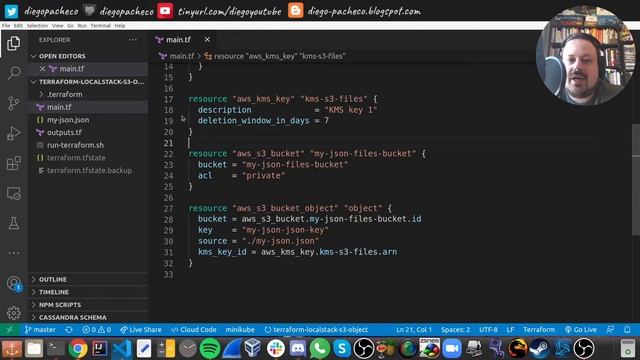Open outputs.tf file

pyautogui.click(x=88, y=132)
